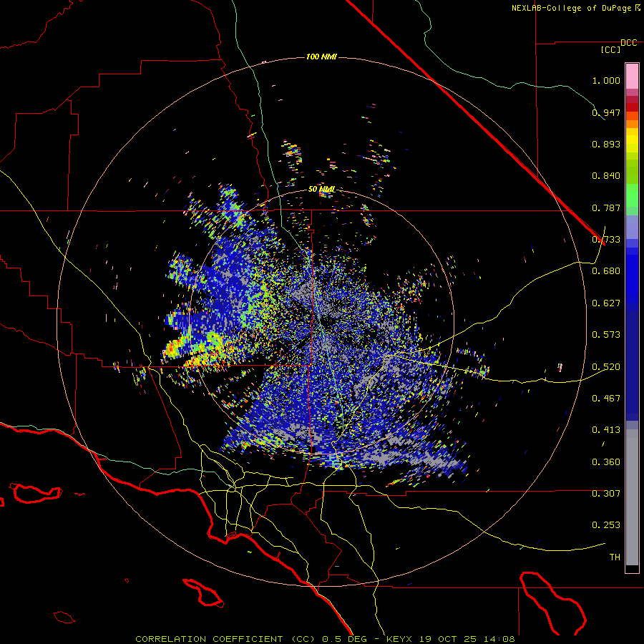644x644 pixels.
Task: Click the 0.680 color scale value
Action: pyautogui.click(x=606, y=271)
